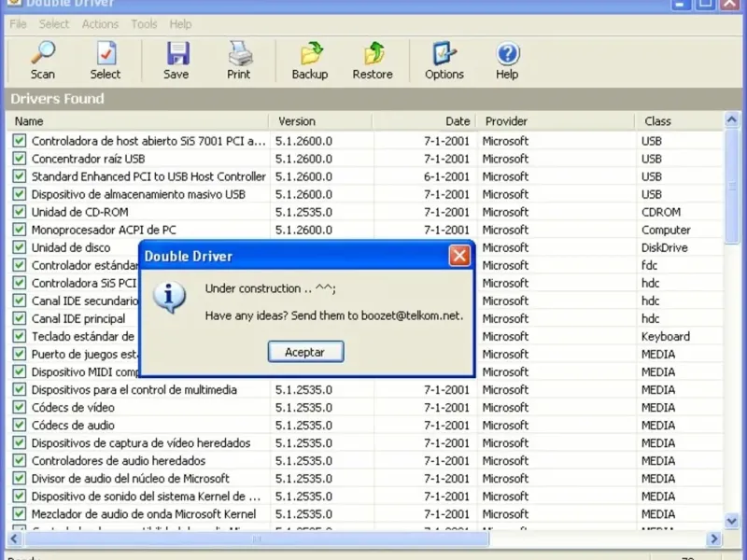The width and height of the screenshot is (747, 560).
Task: Open the Actions menu
Action: pyautogui.click(x=100, y=24)
